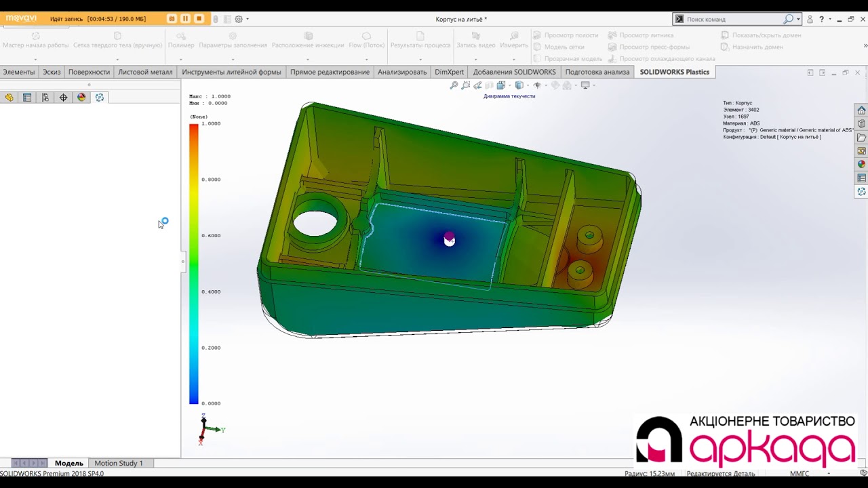Image resolution: width=868 pixels, height=488 pixels.
Task: Open the View Palette task pane icon
Action: [861, 151]
